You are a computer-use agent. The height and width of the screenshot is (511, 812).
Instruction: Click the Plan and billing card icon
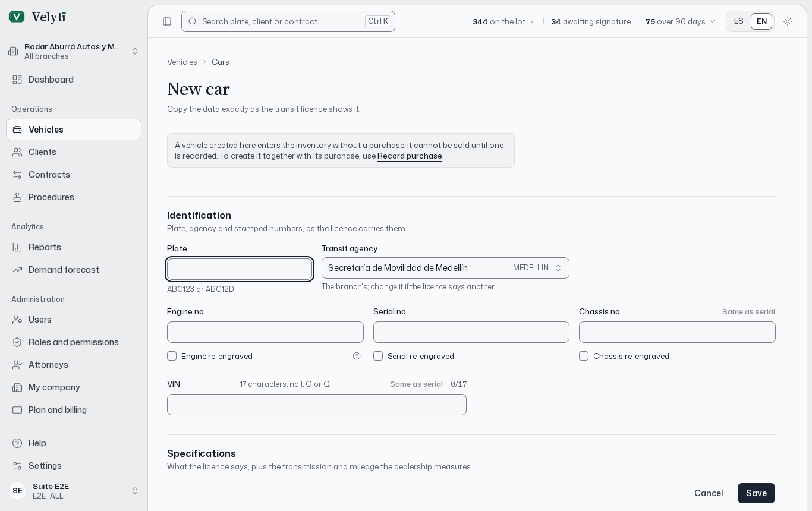coord(17,410)
